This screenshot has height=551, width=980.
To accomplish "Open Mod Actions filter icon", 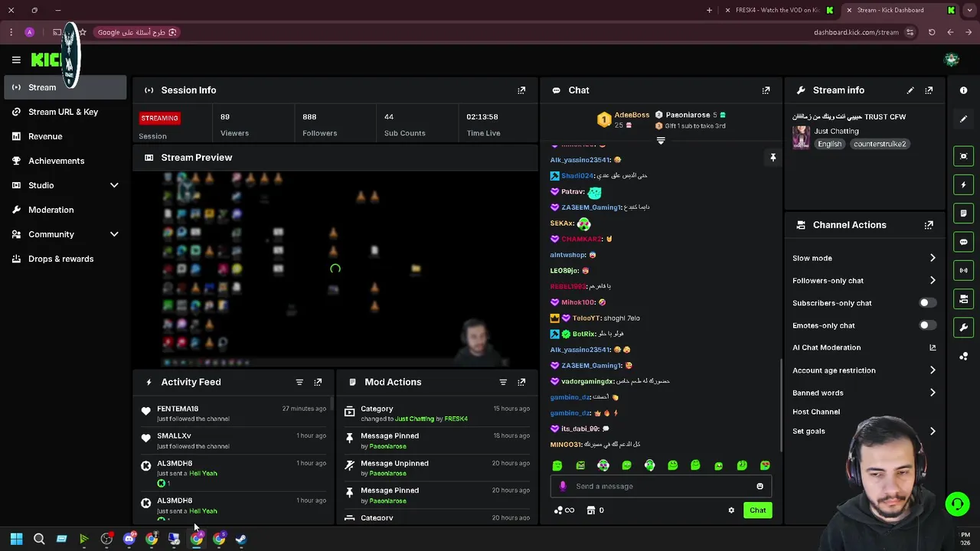I will point(503,382).
